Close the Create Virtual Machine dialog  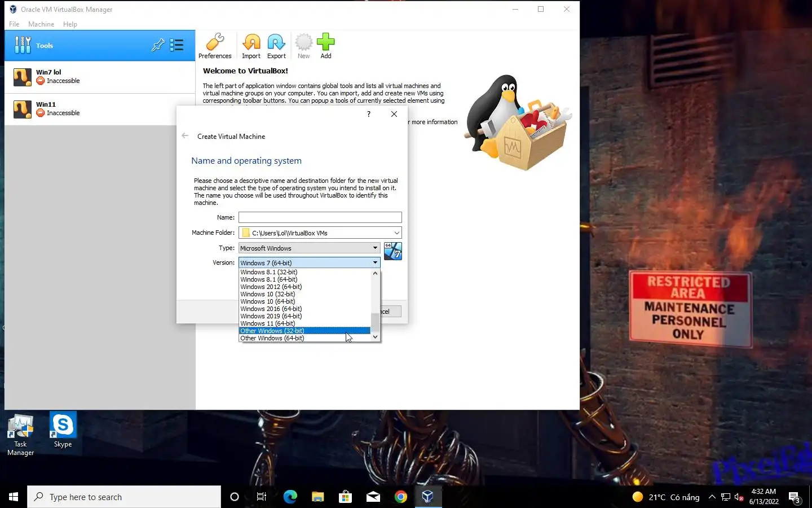coord(394,114)
